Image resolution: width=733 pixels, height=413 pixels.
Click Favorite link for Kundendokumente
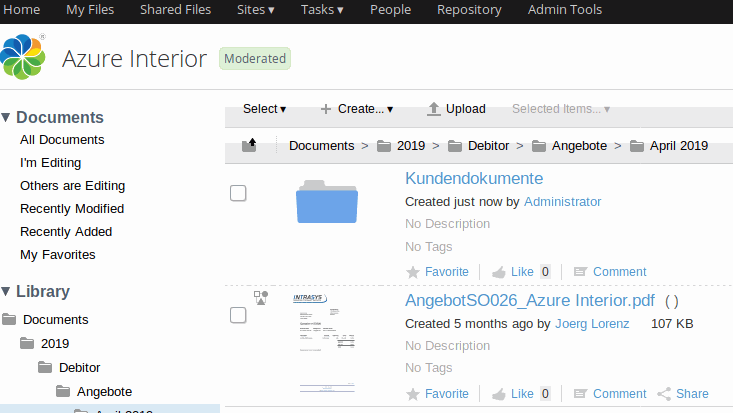coord(446,272)
